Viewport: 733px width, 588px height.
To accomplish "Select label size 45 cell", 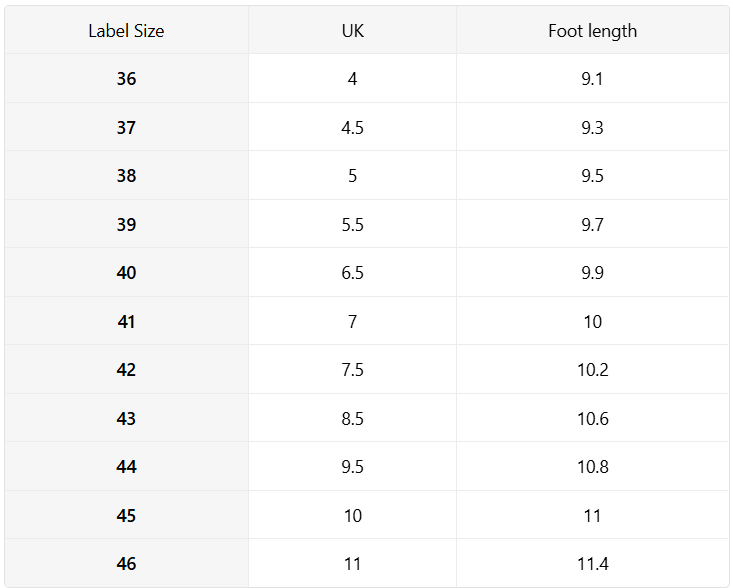I will click(x=126, y=516).
